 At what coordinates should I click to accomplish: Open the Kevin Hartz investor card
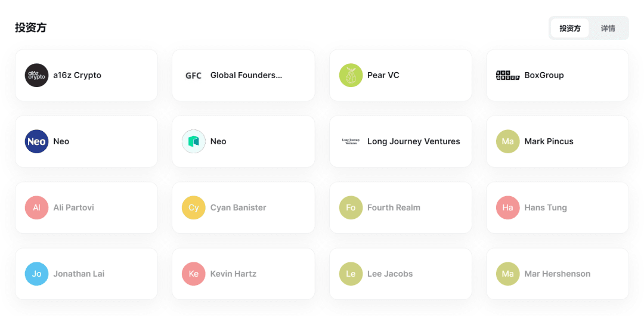243,274
